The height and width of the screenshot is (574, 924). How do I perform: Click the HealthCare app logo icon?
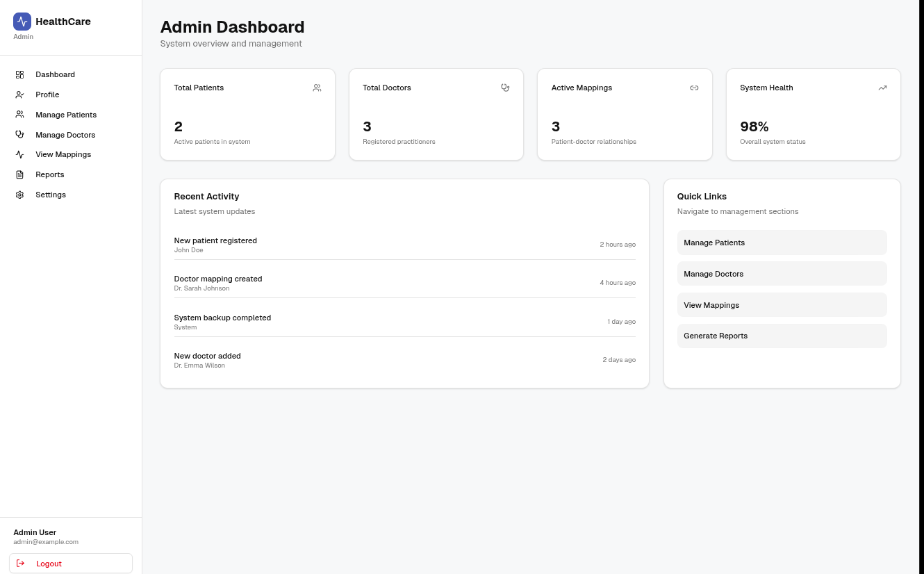pyautogui.click(x=22, y=22)
